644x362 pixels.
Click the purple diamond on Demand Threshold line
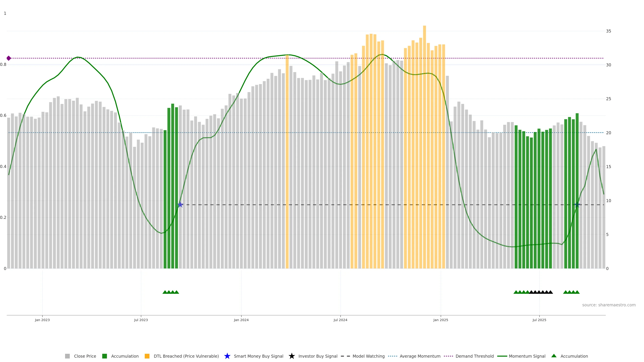(9, 58)
